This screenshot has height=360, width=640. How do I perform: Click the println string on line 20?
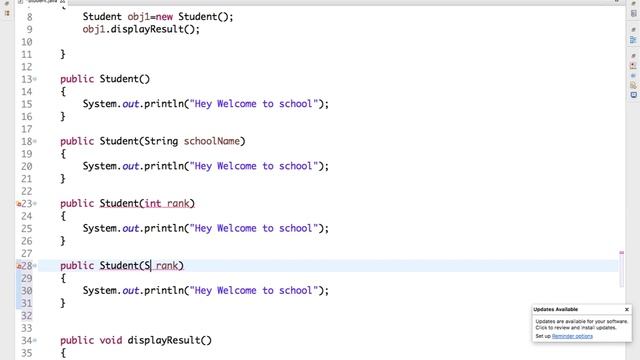253,166
